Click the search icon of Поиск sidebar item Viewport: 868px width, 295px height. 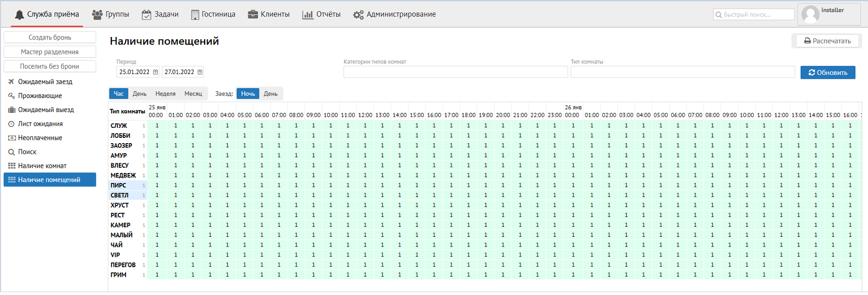tap(12, 152)
